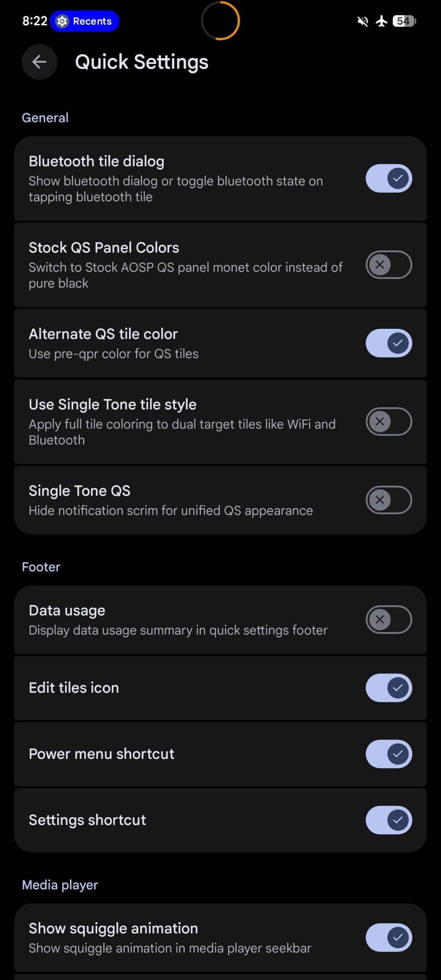Tap the clock time in status bar
The image size is (441, 980).
[x=35, y=21]
